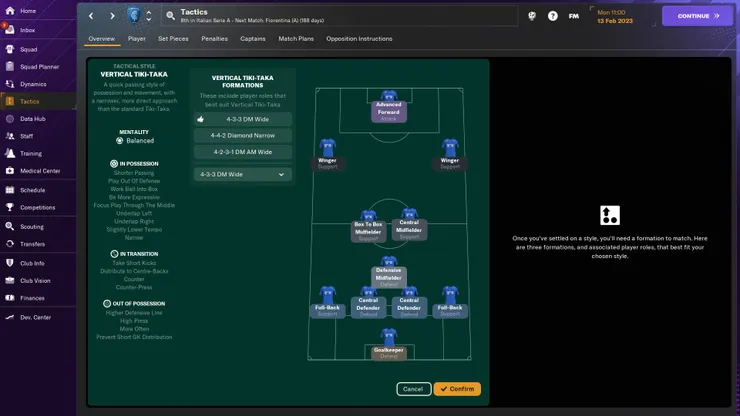The width and height of the screenshot is (740, 416).
Task: Open the Transfers arrows icon
Action: pyautogui.click(x=10, y=244)
